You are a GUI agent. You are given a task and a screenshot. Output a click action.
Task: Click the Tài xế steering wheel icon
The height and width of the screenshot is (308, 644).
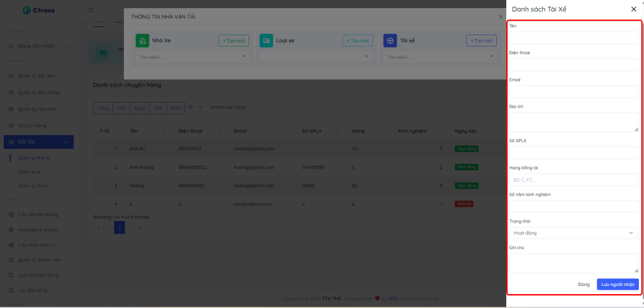(x=390, y=41)
